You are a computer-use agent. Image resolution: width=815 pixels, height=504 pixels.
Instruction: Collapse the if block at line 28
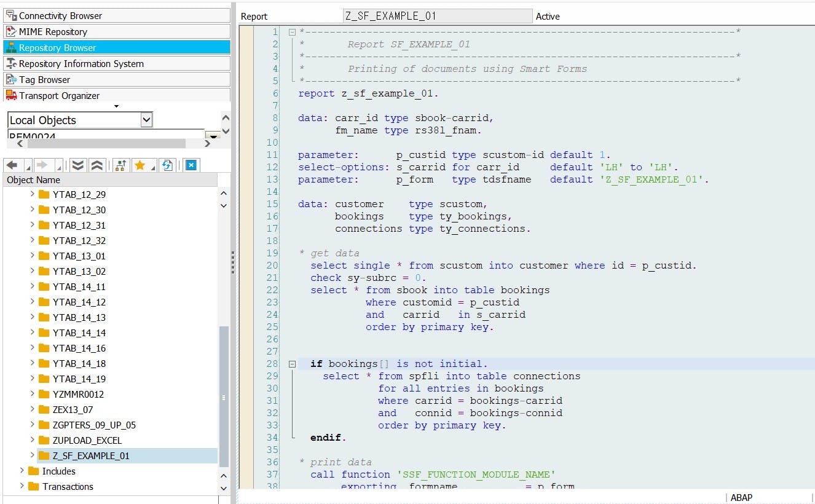pos(293,364)
